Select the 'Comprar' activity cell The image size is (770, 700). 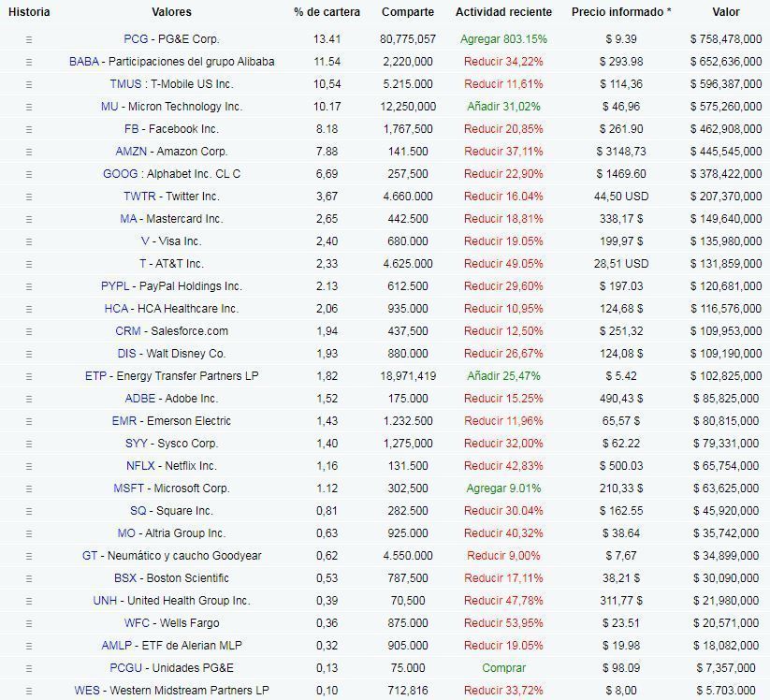click(x=504, y=668)
